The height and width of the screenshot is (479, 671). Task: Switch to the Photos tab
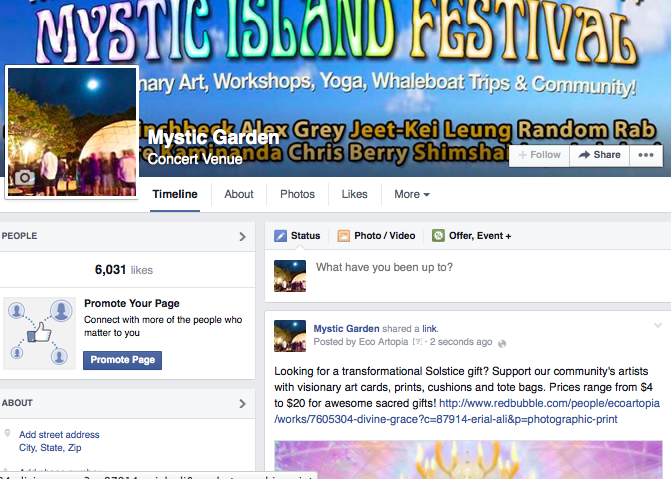(297, 194)
